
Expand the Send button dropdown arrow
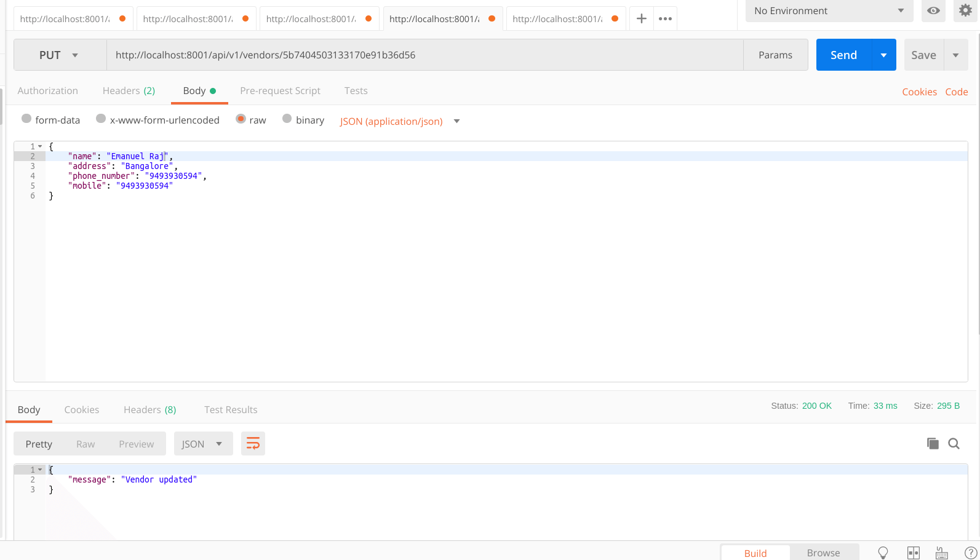point(884,55)
